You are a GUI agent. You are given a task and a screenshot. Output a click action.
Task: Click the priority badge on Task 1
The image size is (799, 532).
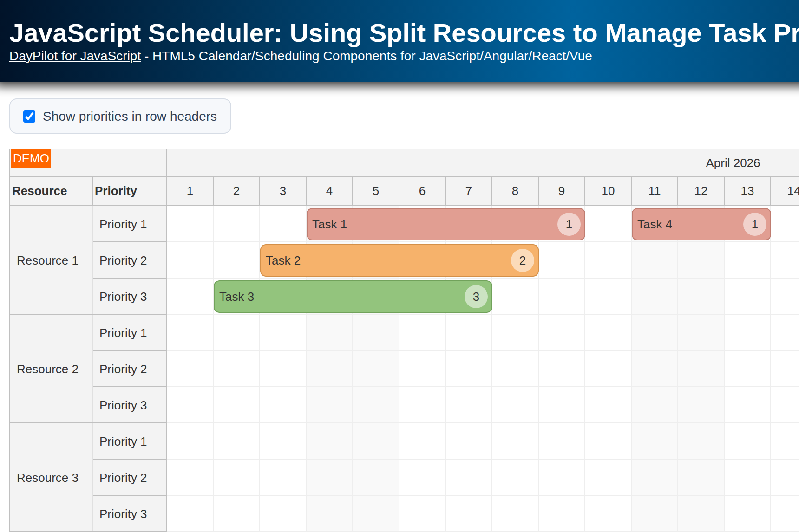point(569,224)
